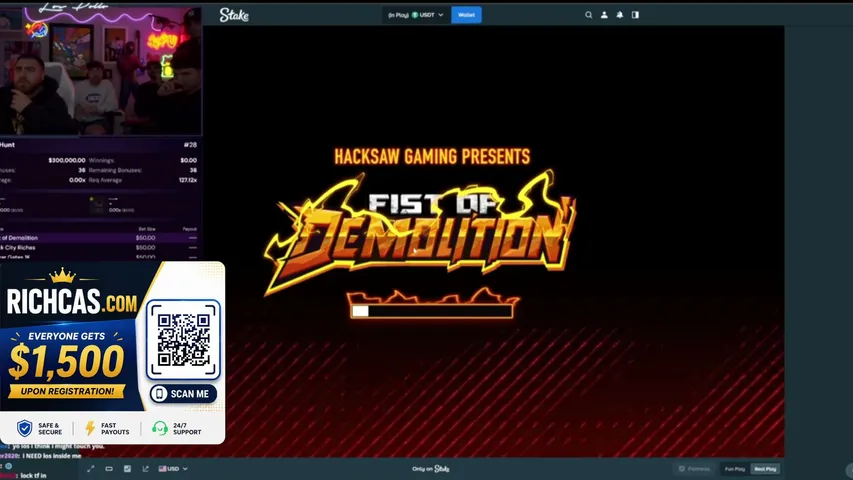This screenshot has height=480, width=853.
Task: Switch to Fun Play mode
Action: point(735,469)
